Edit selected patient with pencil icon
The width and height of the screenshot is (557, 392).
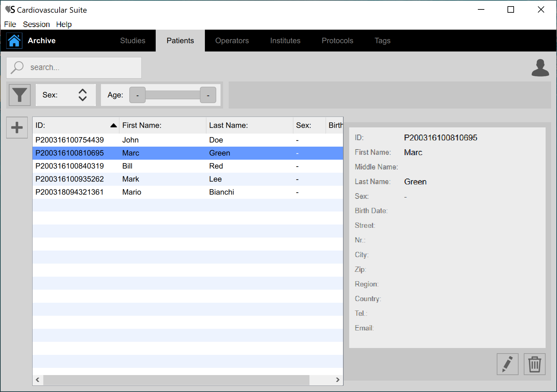(x=507, y=364)
